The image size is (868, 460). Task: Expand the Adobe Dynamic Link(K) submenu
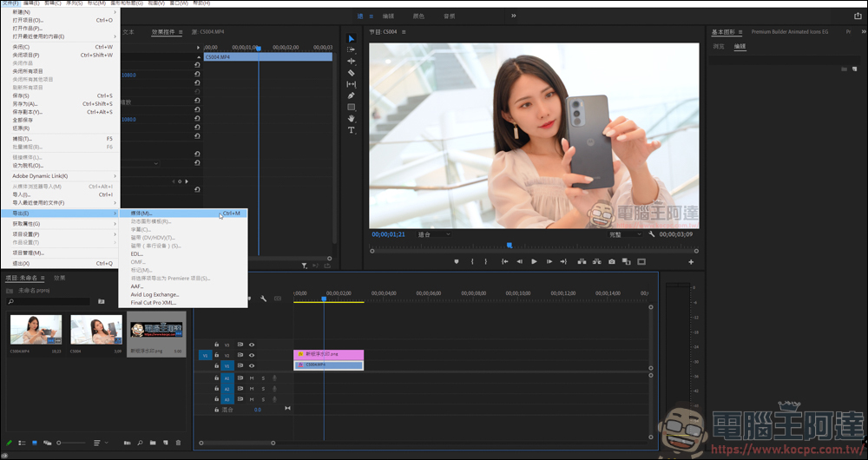click(x=60, y=176)
